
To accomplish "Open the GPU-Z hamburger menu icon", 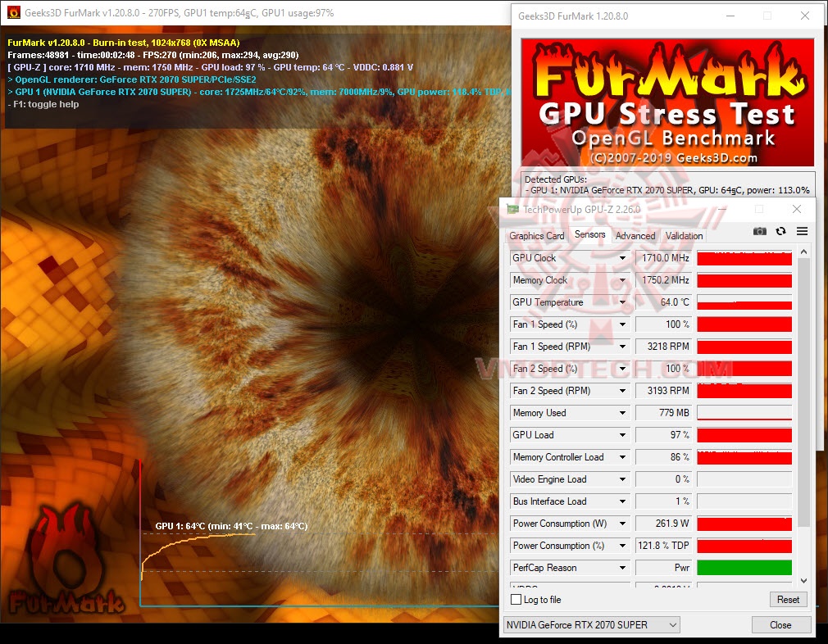I will click(x=802, y=231).
